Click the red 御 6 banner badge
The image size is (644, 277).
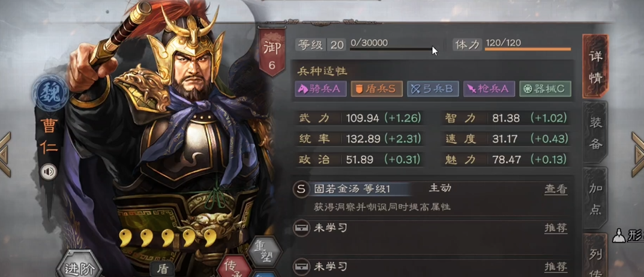point(271,52)
